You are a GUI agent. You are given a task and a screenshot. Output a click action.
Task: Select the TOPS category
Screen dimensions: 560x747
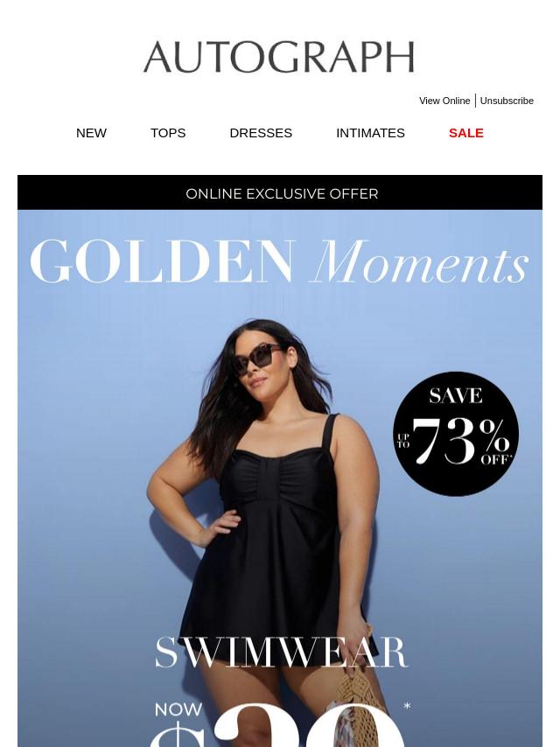coord(168,133)
